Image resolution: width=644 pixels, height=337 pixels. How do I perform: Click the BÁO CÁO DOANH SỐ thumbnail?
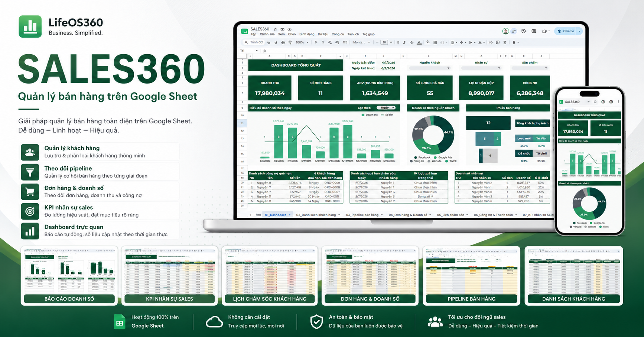(69, 276)
